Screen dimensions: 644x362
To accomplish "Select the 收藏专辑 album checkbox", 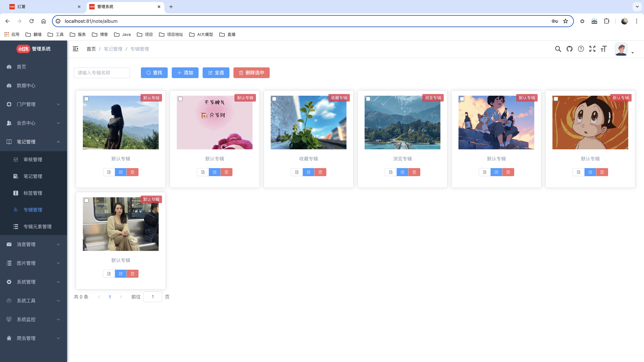I will point(274,99).
